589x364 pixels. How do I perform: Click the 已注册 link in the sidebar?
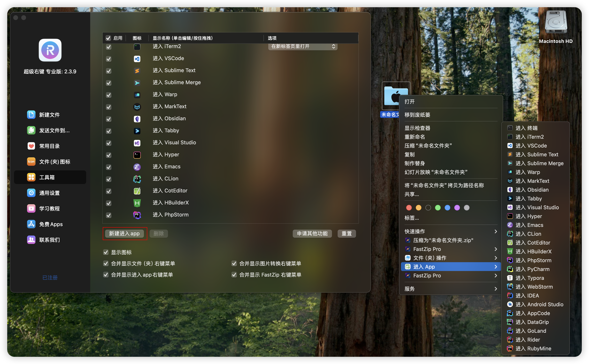pos(50,278)
